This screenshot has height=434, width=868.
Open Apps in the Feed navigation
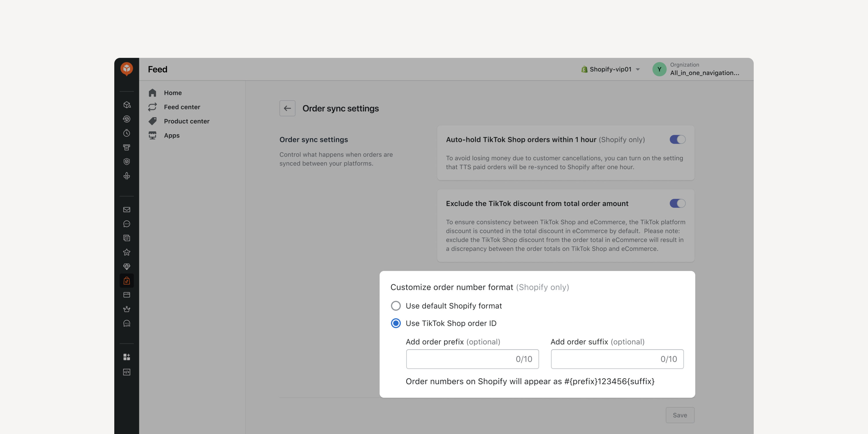(x=172, y=135)
